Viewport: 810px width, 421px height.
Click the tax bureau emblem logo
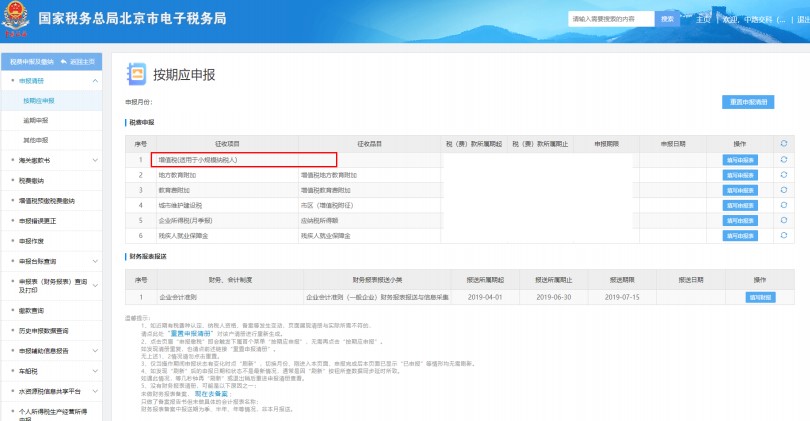18,19
